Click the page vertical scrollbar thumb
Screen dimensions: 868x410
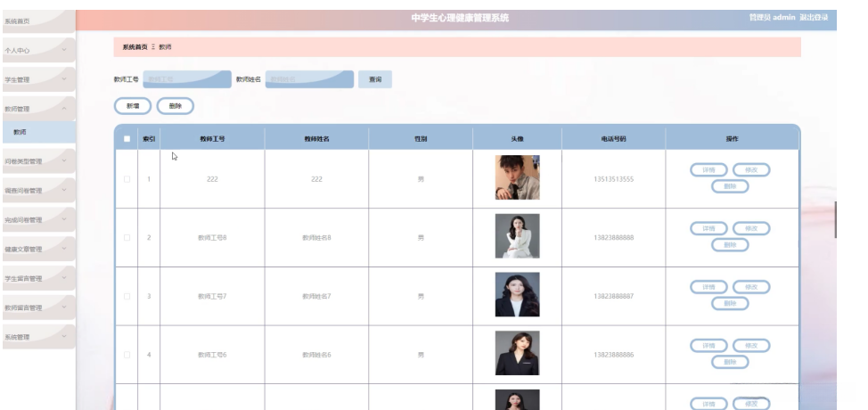[835, 219]
